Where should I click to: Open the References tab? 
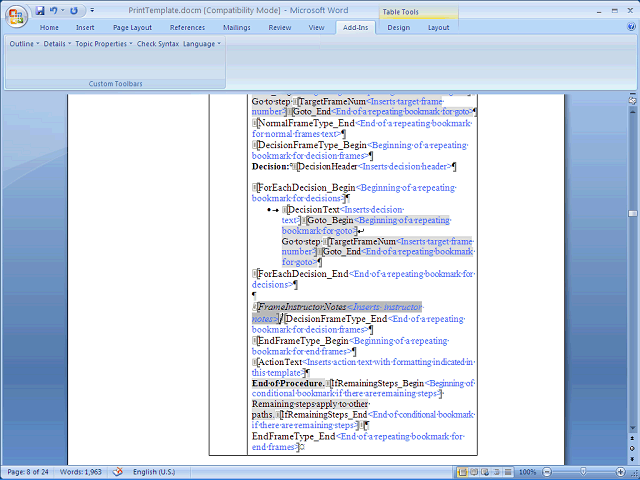pos(187,27)
